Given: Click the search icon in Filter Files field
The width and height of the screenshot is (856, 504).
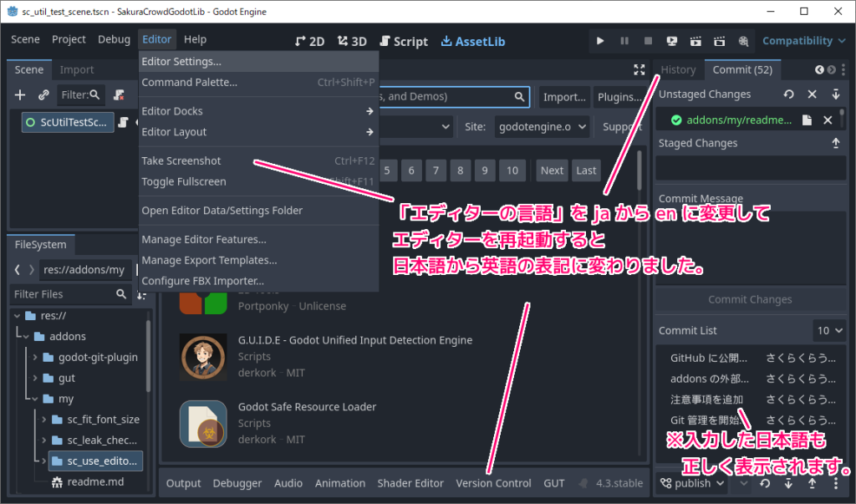Looking at the screenshot, I should (121, 293).
